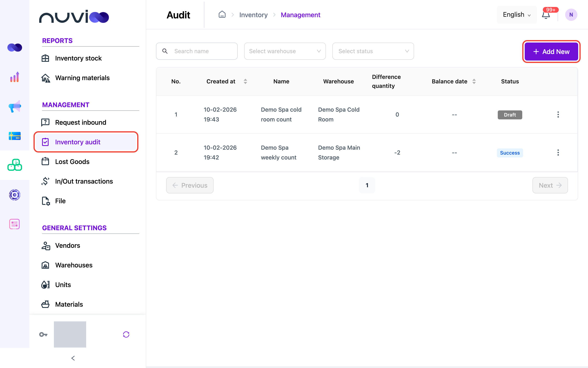Open the English language selector
This screenshot has width=588, height=368.
tap(517, 15)
